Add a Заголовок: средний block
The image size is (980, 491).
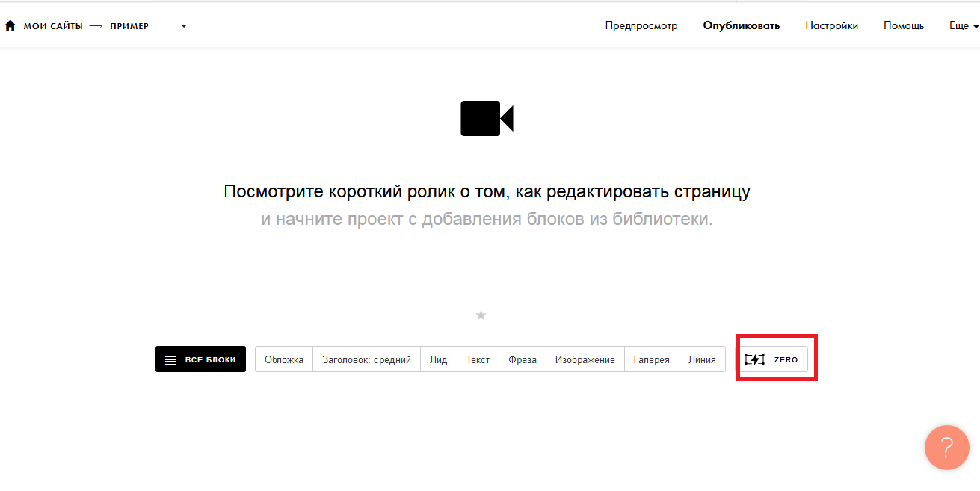[x=366, y=359]
